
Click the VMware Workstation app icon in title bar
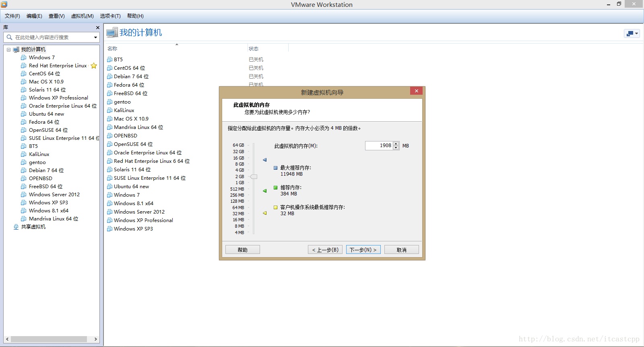[x=4, y=4]
